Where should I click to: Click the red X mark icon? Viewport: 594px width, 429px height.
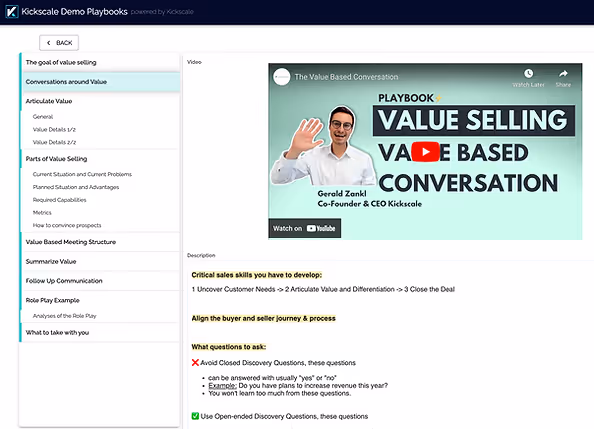point(195,363)
